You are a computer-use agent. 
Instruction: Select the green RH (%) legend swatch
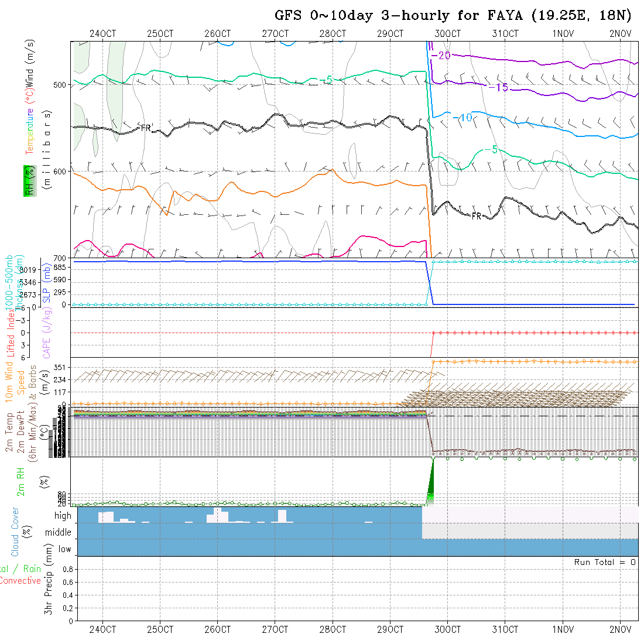coord(30,181)
